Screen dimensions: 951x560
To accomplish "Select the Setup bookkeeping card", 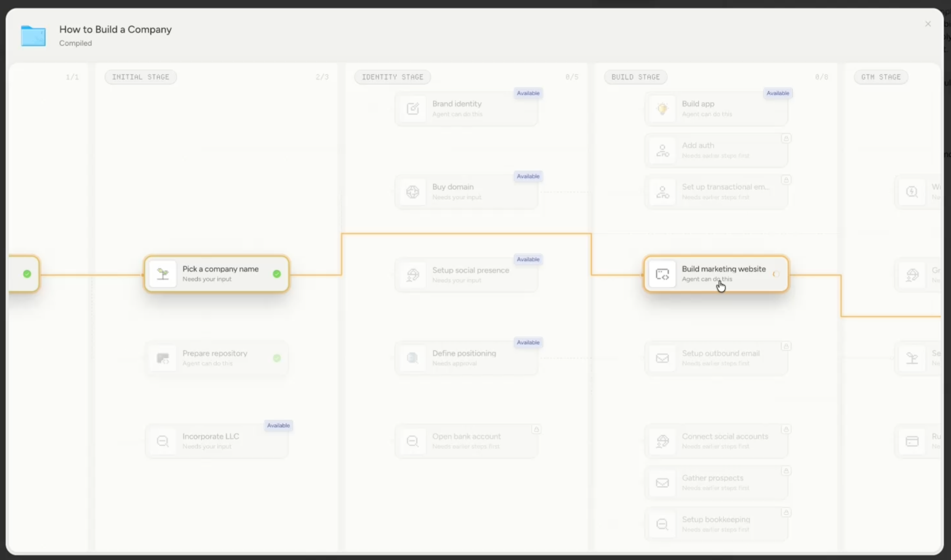I will 716,524.
